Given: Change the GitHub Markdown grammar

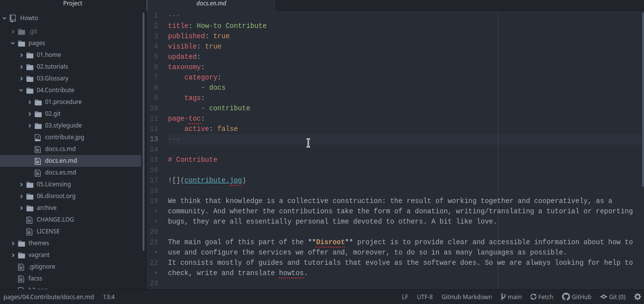Looking at the screenshot, I should (466, 297).
